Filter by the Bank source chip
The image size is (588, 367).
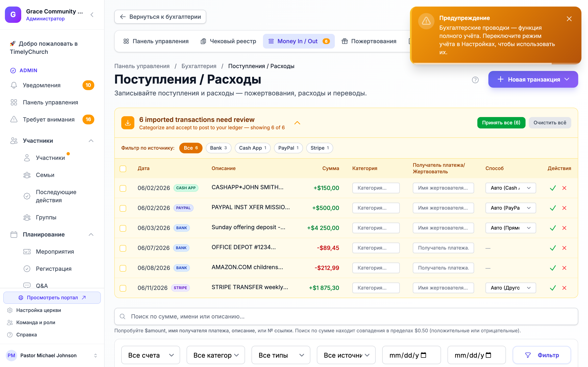pos(218,148)
